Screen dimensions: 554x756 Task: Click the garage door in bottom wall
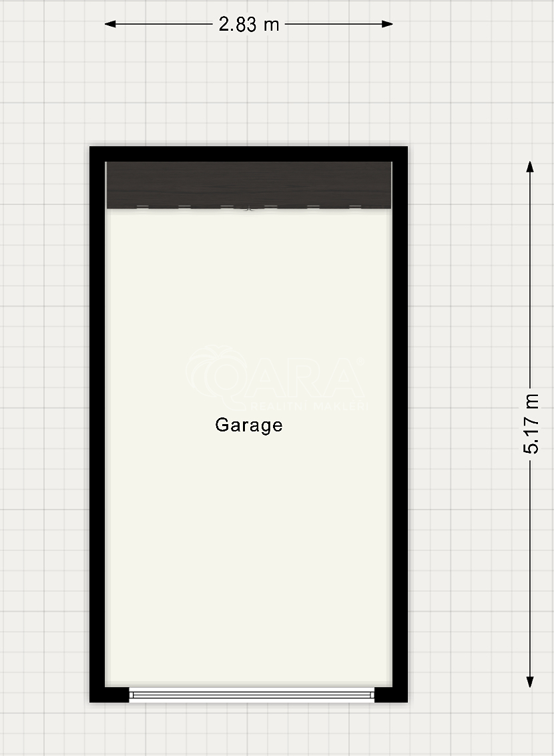click(252, 695)
